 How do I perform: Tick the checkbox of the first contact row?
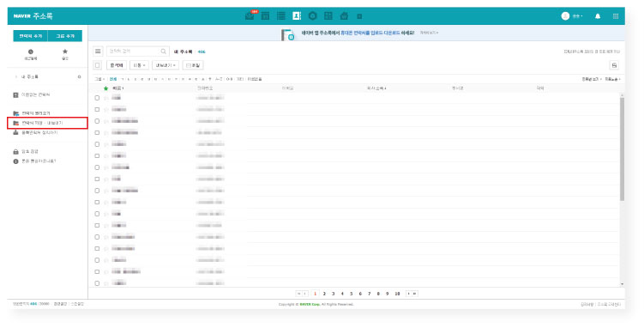tap(98, 98)
